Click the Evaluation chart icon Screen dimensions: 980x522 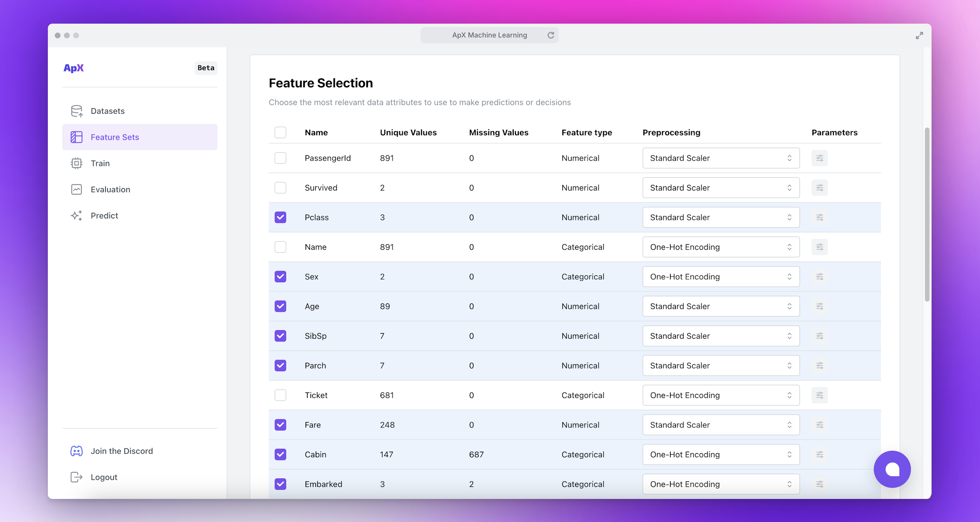coord(76,189)
